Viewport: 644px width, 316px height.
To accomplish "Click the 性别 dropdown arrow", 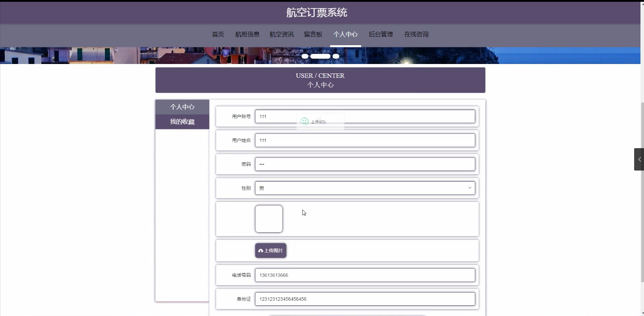I will tap(470, 188).
